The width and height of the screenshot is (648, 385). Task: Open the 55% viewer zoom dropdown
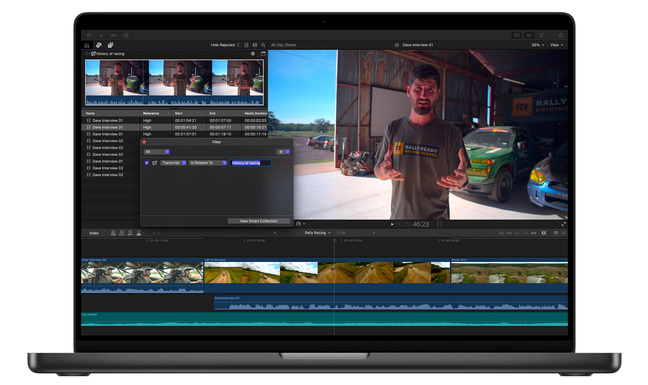(538, 45)
